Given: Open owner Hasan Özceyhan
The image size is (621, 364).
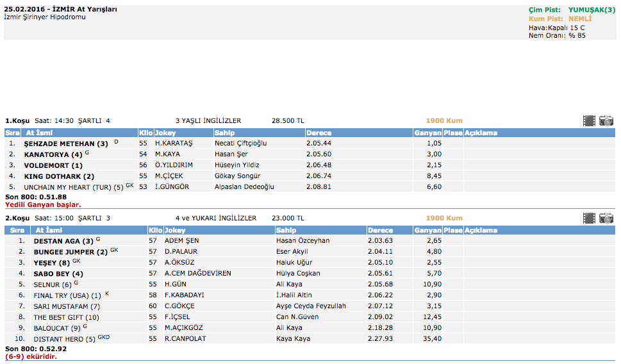Looking at the screenshot, I should click(302, 241).
